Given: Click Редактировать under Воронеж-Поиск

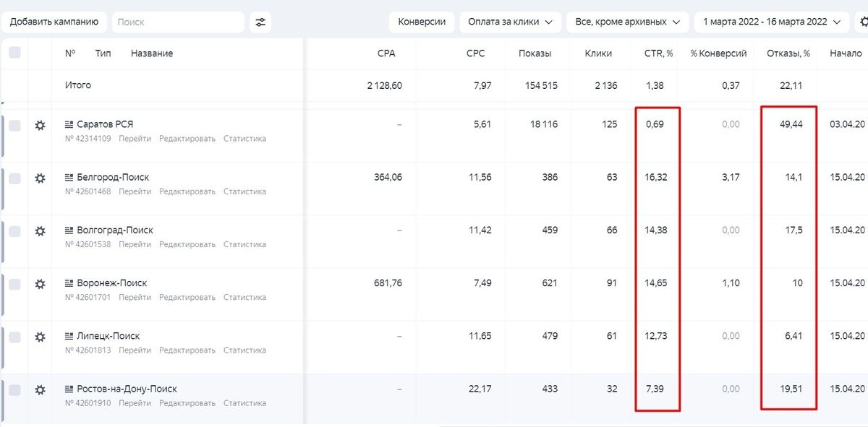Looking at the screenshot, I should pos(187,297).
